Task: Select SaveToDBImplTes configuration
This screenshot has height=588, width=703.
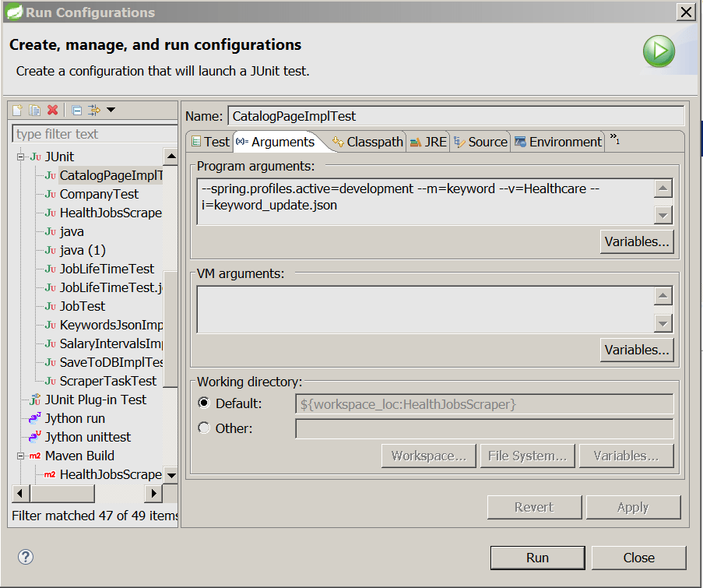Action: [x=111, y=362]
